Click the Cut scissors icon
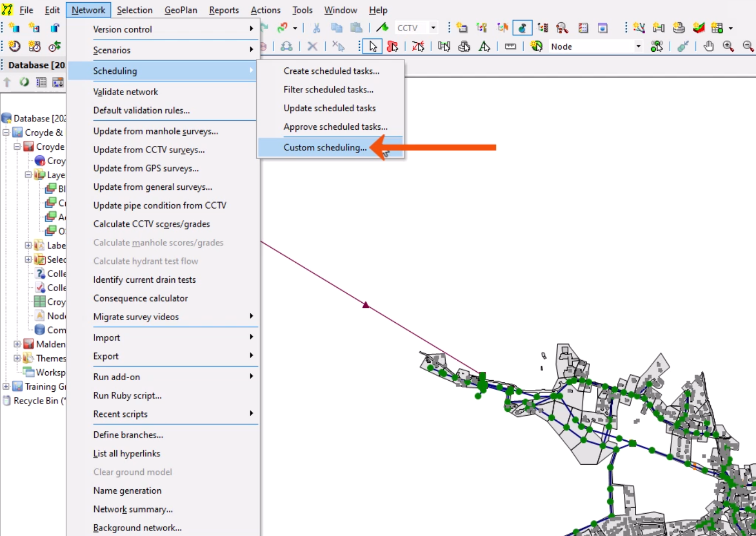Image resolution: width=756 pixels, height=536 pixels. [316, 28]
